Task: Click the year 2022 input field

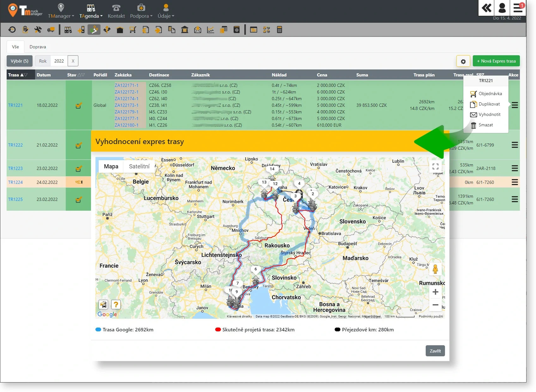Action: [59, 61]
